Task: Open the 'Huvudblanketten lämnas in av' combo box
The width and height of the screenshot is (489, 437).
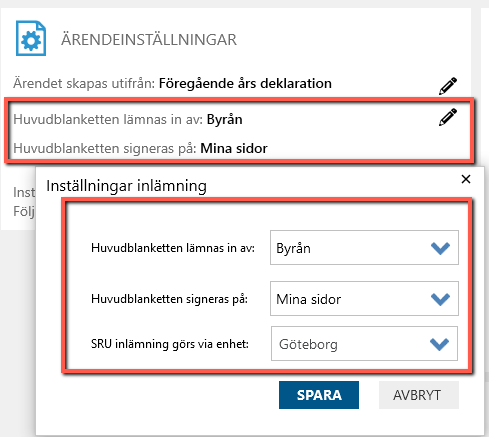Action: (x=364, y=248)
